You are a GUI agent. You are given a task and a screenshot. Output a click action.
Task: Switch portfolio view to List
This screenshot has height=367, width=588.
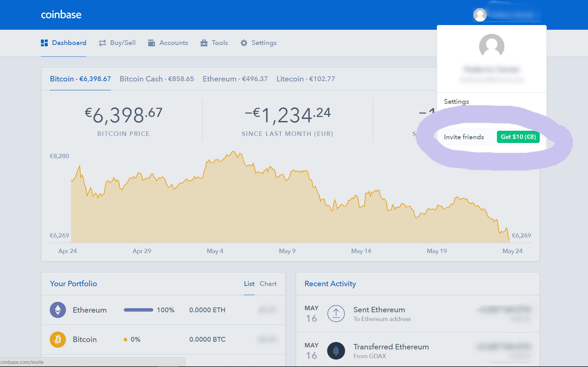pyautogui.click(x=249, y=284)
